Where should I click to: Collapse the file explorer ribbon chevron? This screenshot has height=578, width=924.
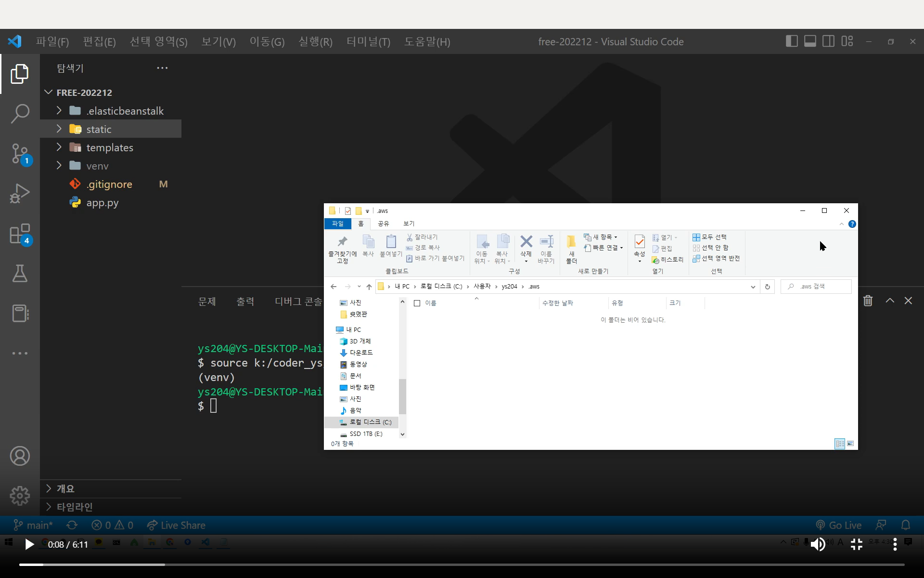click(841, 224)
